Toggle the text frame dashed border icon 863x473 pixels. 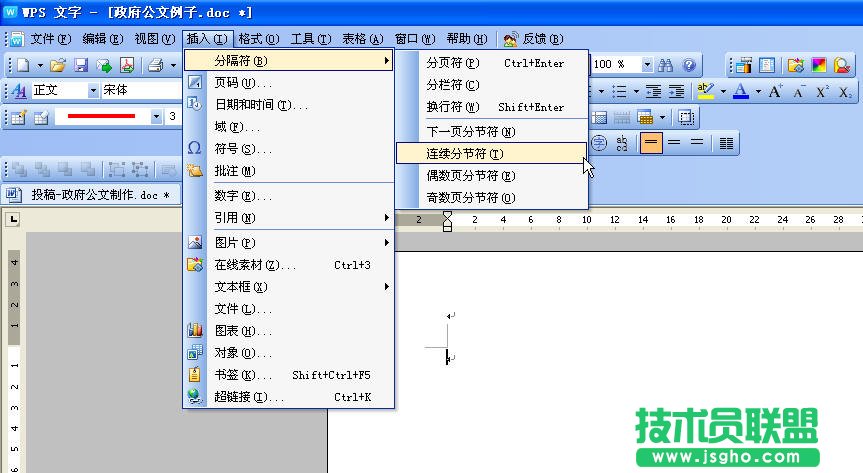686,117
